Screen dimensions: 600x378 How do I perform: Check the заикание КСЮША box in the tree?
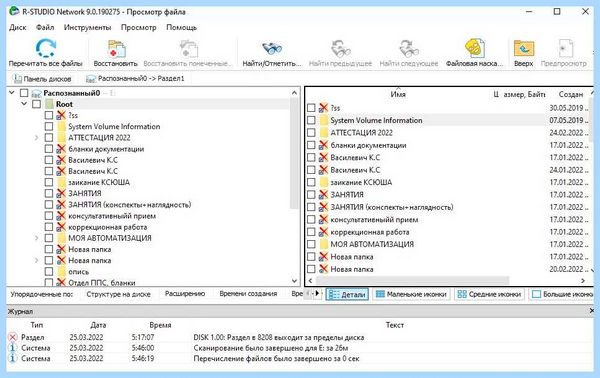(49, 182)
